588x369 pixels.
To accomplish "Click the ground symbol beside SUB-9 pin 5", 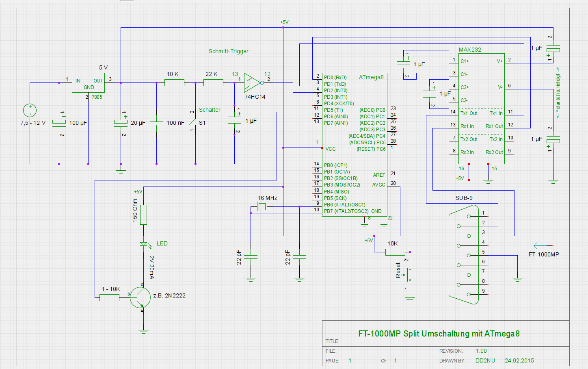I will coord(517,280).
